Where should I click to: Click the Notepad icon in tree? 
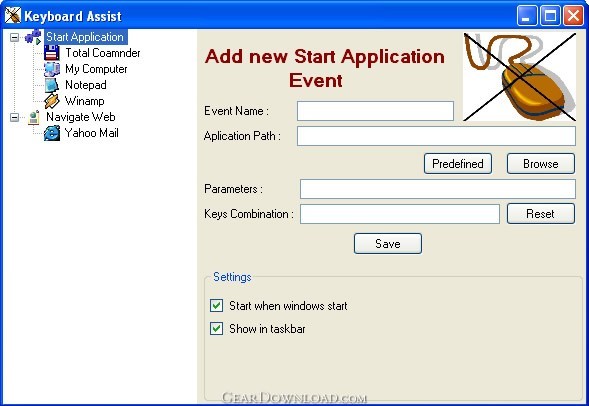[x=51, y=85]
